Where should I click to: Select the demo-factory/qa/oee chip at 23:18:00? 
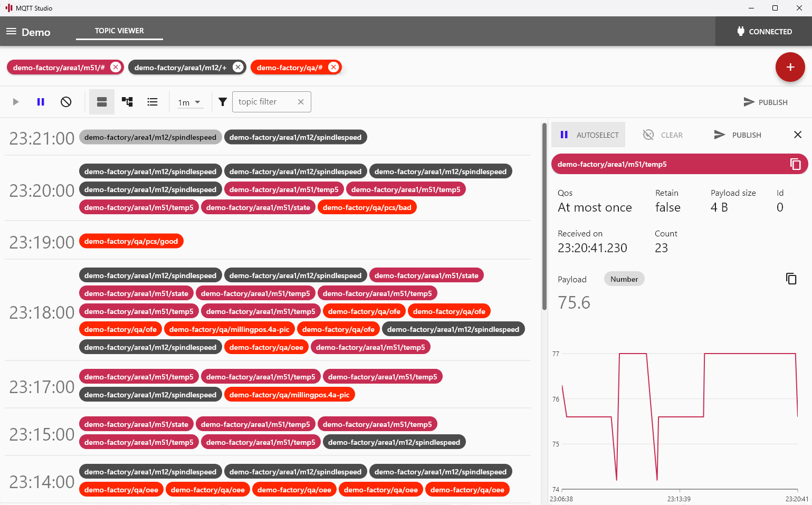266,347
